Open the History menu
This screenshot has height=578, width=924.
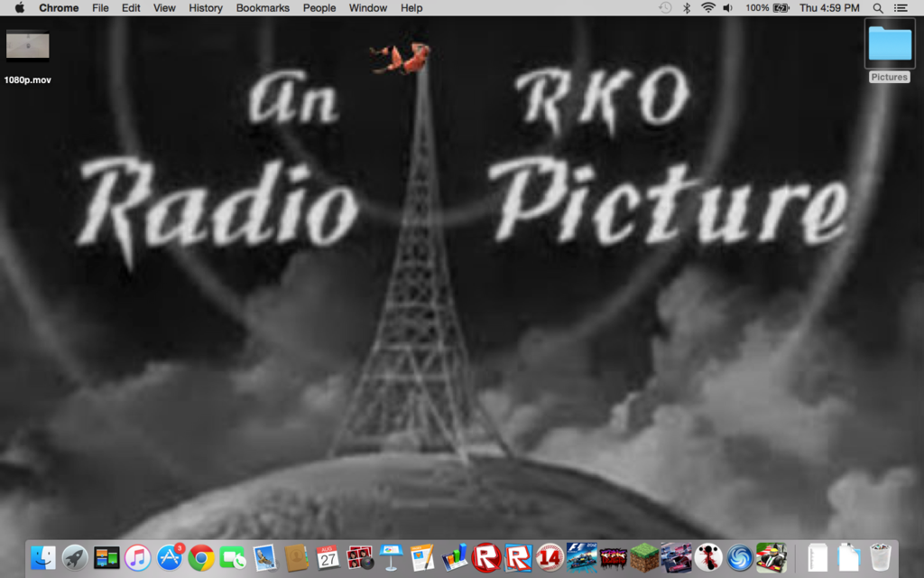pyautogui.click(x=206, y=7)
